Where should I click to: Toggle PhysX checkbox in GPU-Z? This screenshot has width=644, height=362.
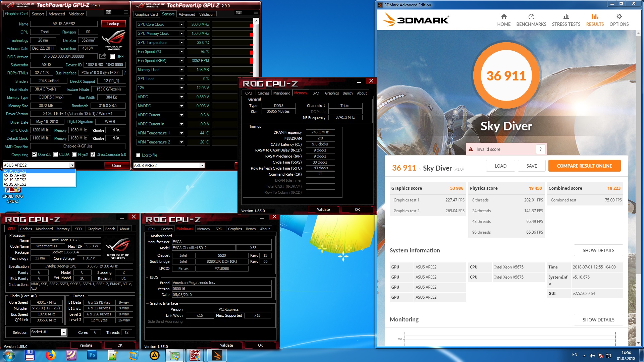[74, 155]
